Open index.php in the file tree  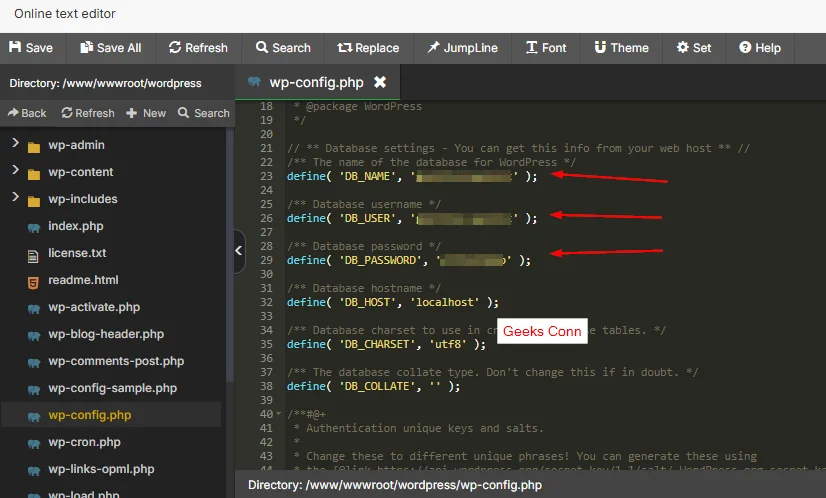point(75,226)
